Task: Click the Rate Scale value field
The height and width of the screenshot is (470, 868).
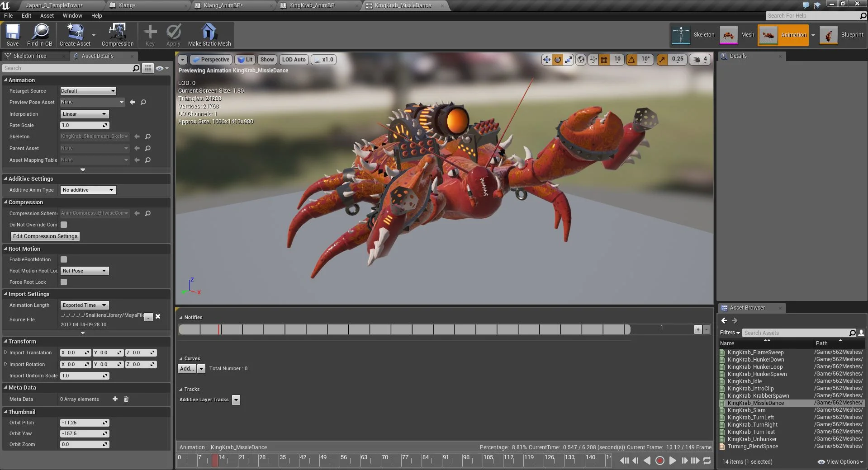Action: (x=85, y=125)
